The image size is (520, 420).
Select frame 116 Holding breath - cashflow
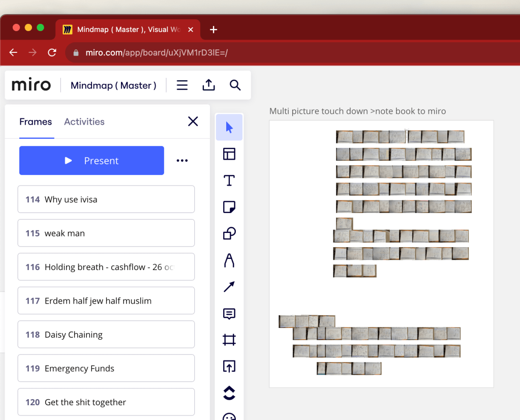106,267
